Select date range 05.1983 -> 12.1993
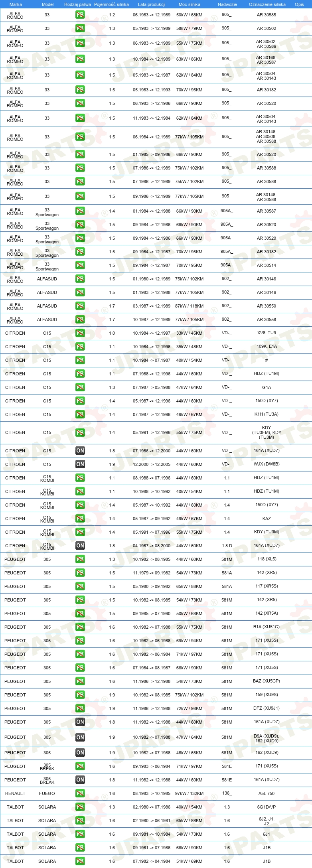Image resolution: width=312 pixels, height=868 pixels. point(152,90)
